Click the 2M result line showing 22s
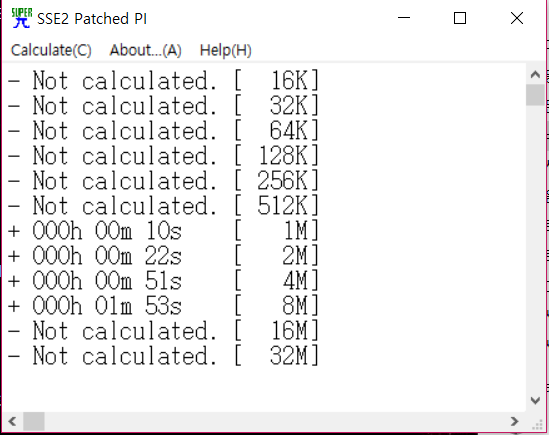Image resolution: width=549 pixels, height=435 pixels. [x=164, y=256]
